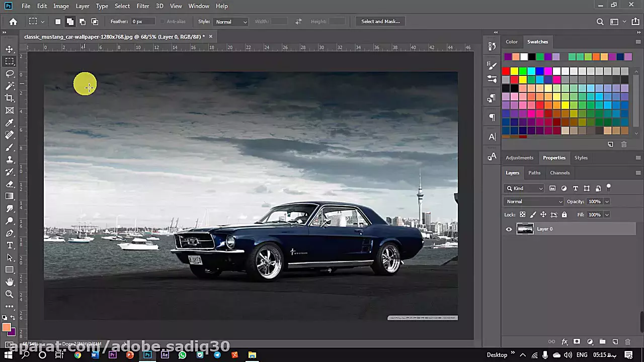644x362 pixels.
Task: Create a new layer
Action: pos(615,342)
